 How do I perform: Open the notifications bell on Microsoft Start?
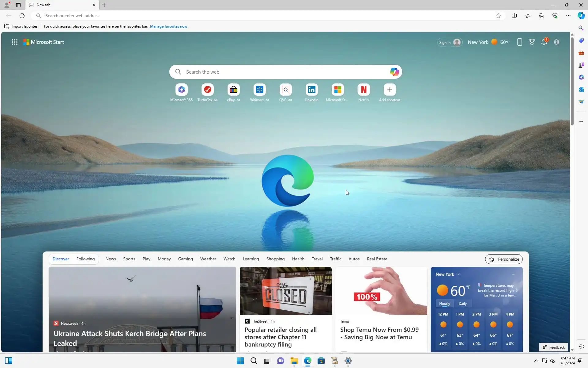click(x=544, y=42)
